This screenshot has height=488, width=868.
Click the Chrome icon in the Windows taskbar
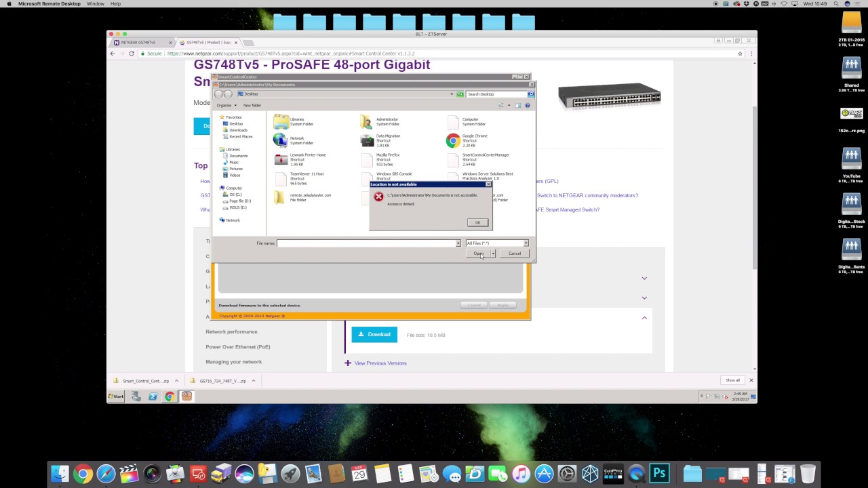pyautogui.click(x=170, y=396)
